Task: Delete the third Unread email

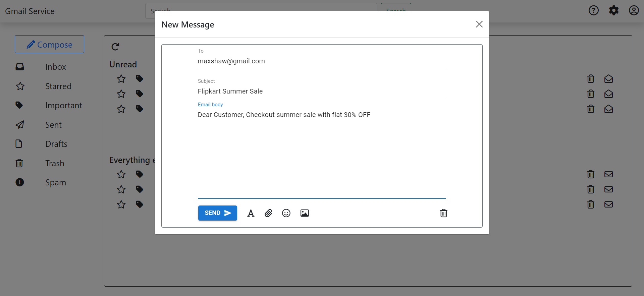Action: pos(591,109)
